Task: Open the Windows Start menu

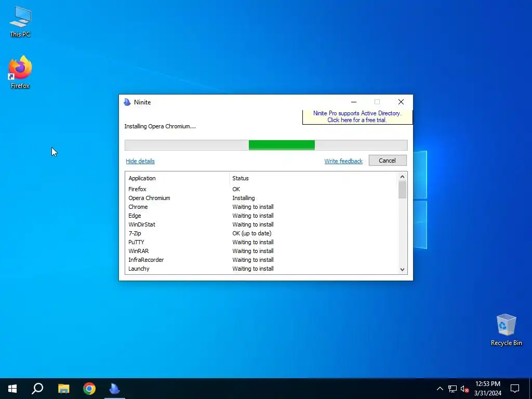Action: pyautogui.click(x=12, y=389)
